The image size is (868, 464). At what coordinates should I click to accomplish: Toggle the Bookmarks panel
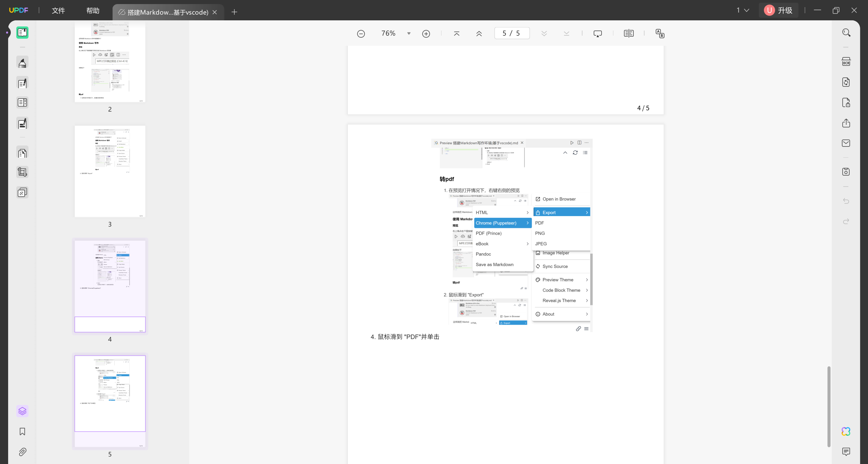[22, 431]
